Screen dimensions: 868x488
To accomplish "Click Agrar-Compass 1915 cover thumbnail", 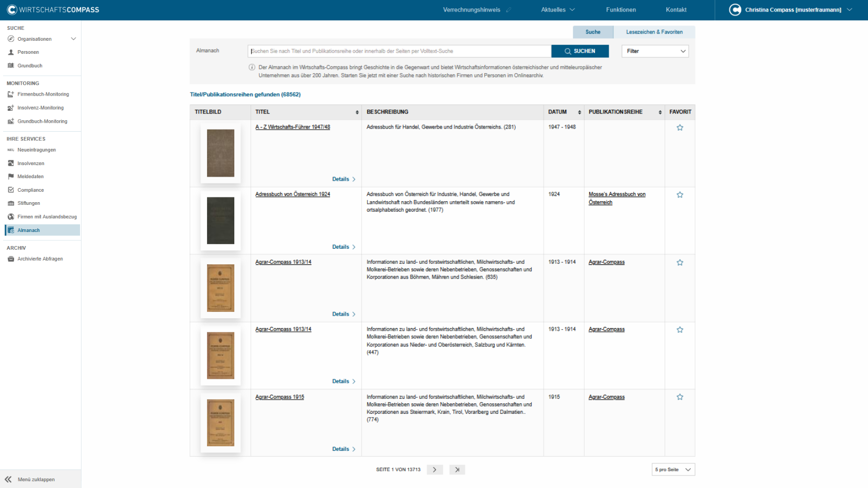I will tap(221, 423).
